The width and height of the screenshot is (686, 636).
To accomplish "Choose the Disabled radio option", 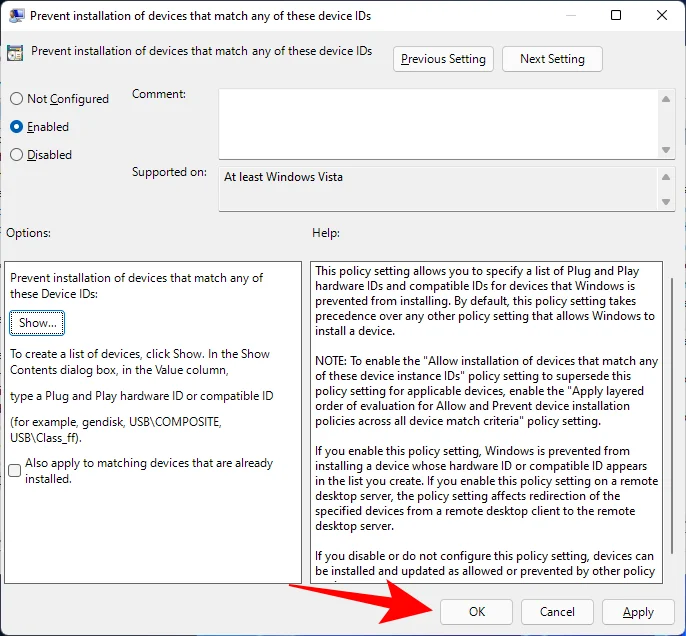I will (x=16, y=155).
